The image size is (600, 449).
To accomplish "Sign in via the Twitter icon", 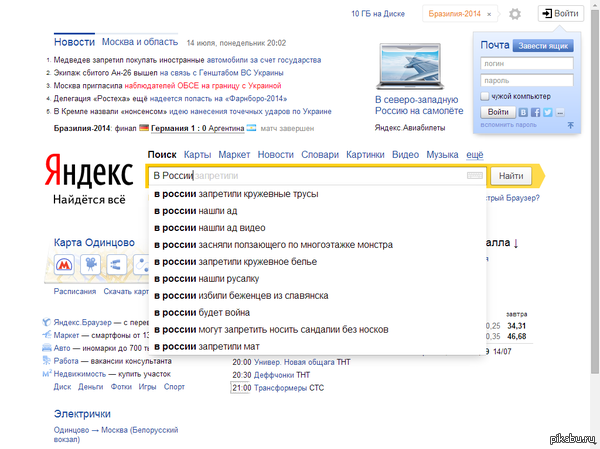I will point(548,112).
